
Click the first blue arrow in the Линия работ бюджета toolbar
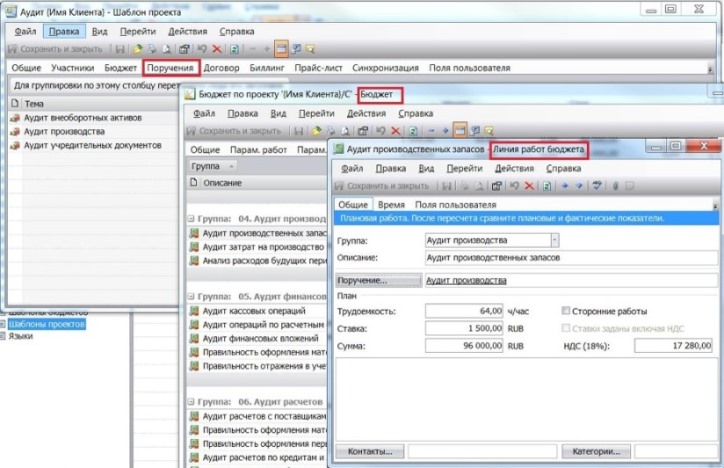[x=565, y=186]
